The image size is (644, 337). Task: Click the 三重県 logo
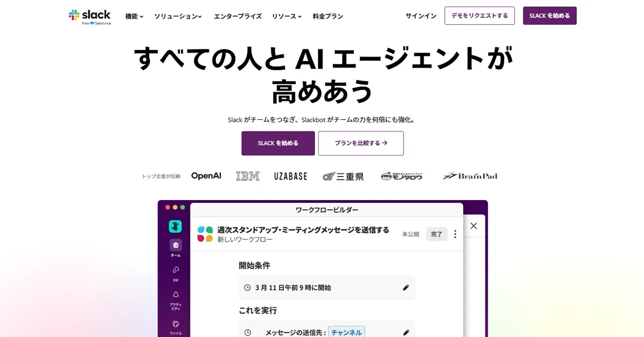tap(343, 176)
